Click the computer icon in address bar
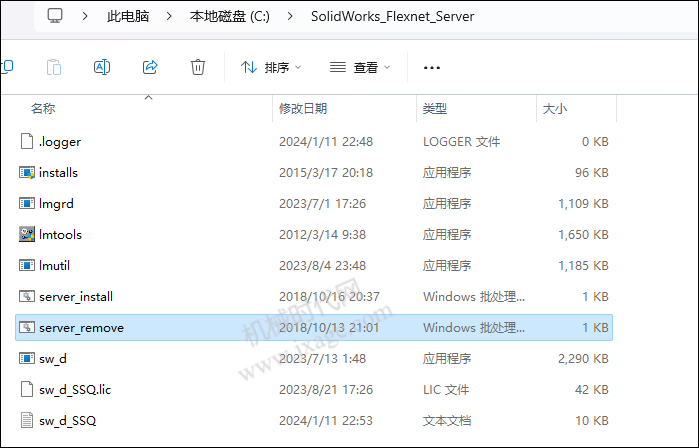This screenshot has width=699, height=448. (x=55, y=16)
